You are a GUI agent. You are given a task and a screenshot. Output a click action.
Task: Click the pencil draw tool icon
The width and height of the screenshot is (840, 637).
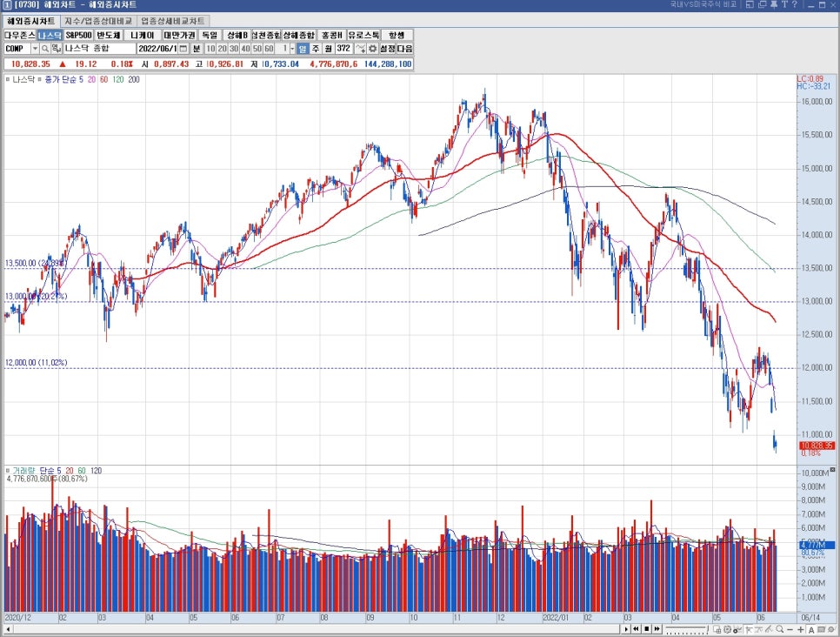pyautogui.click(x=769, y=629)
